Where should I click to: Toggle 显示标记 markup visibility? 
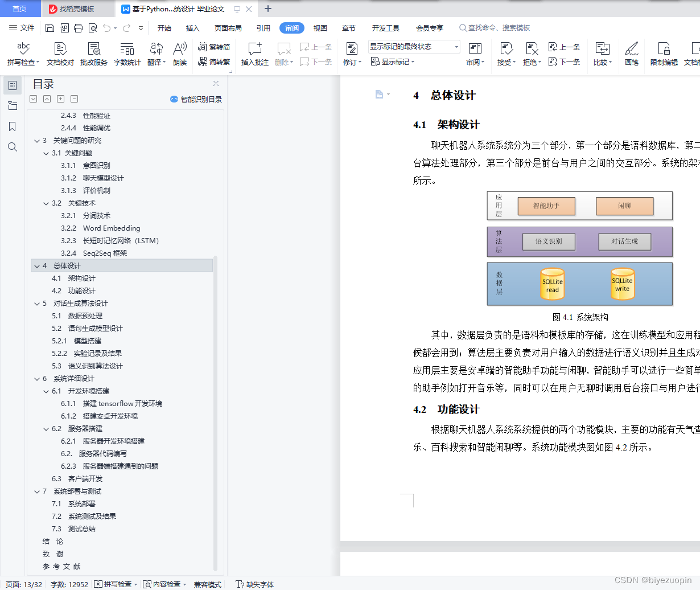[x=393, y=62]
